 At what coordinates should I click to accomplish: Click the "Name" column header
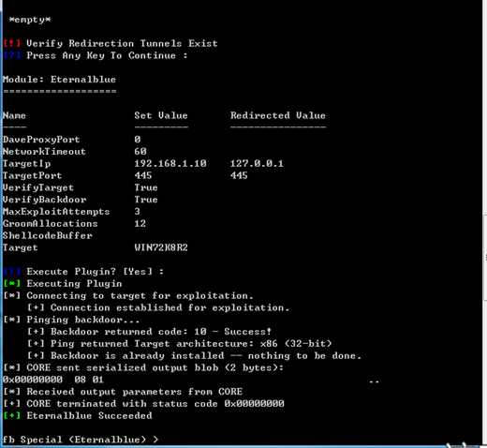tap(14, 115)
